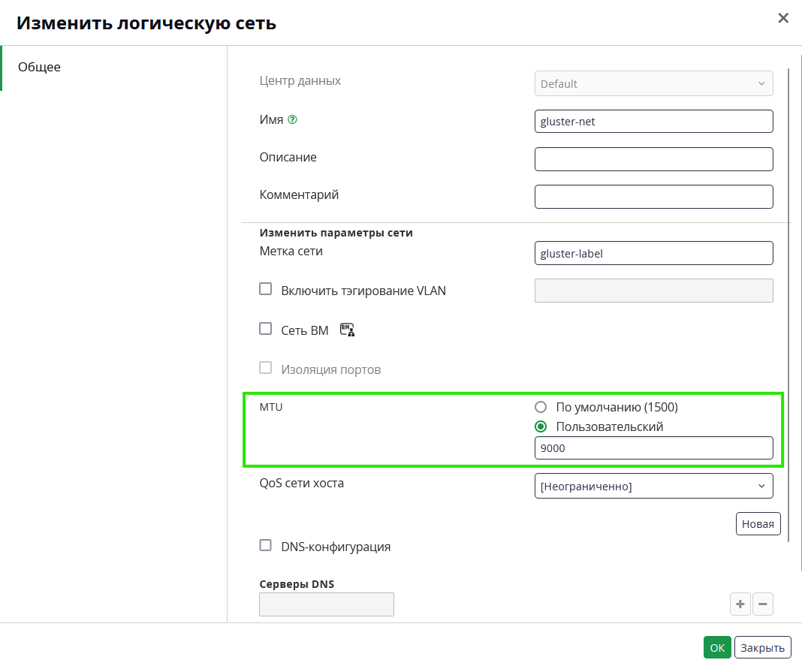Click the plus icon to add DNS server
The image size is (802, 672).
click(x=740, y=604)
